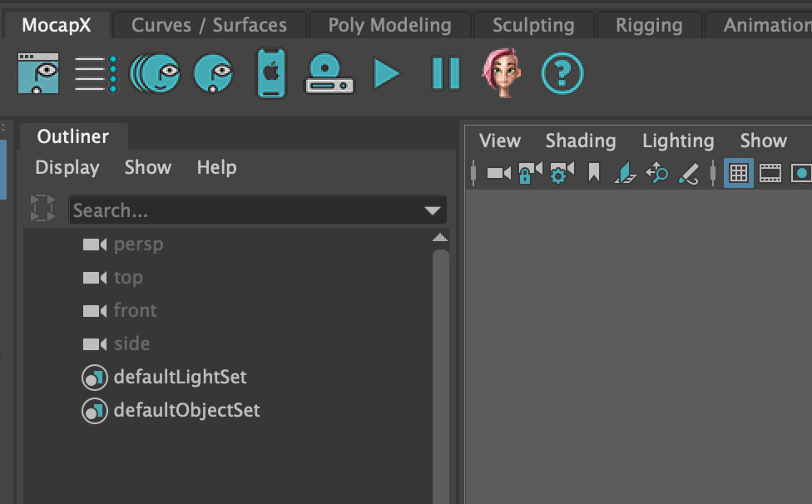Image resolution: width=812 pixels, height=504 pixels.
Task: Click the MocapX single-pose face icon
Action: click(x=213, y=73)
